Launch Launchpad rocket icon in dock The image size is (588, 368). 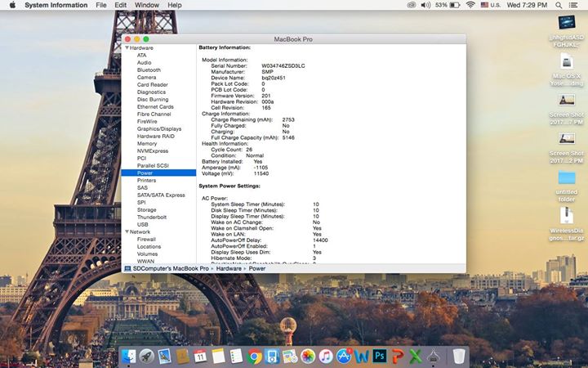147,356
